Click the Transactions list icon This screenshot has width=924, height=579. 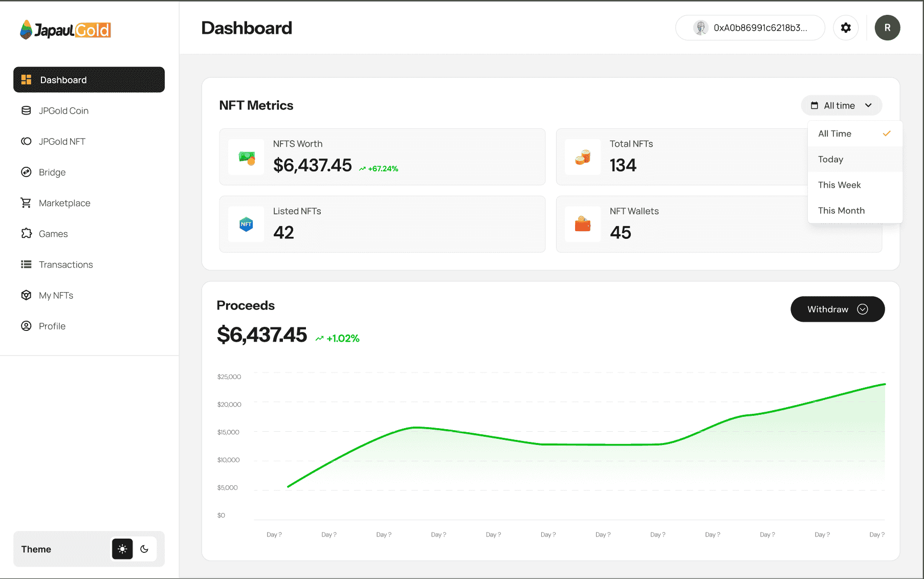click(26, 264)
